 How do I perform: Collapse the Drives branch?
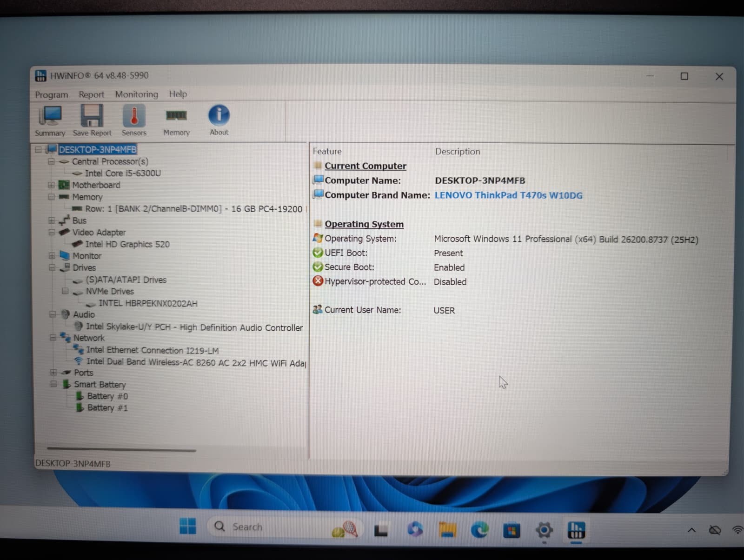(52, 267)
